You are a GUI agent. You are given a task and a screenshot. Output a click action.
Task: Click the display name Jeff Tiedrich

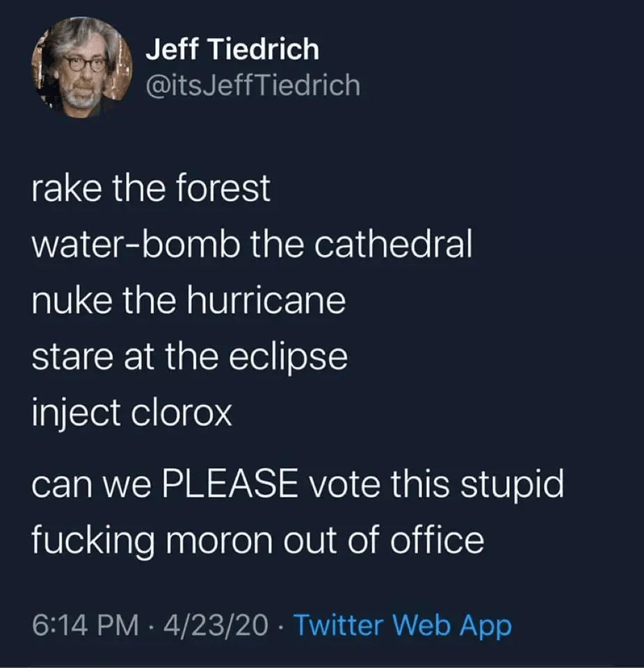(232, 49)
